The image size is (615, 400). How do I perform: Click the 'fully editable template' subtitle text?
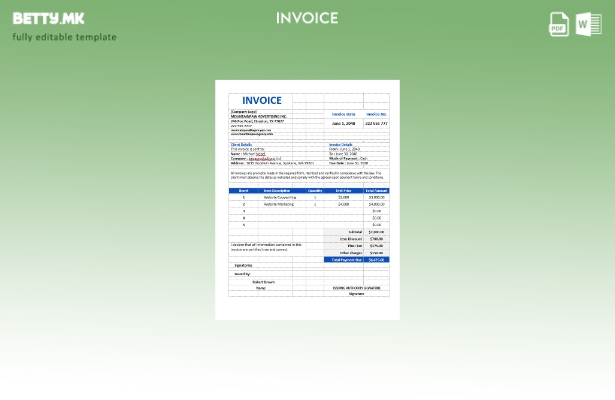tap(64, 37)
